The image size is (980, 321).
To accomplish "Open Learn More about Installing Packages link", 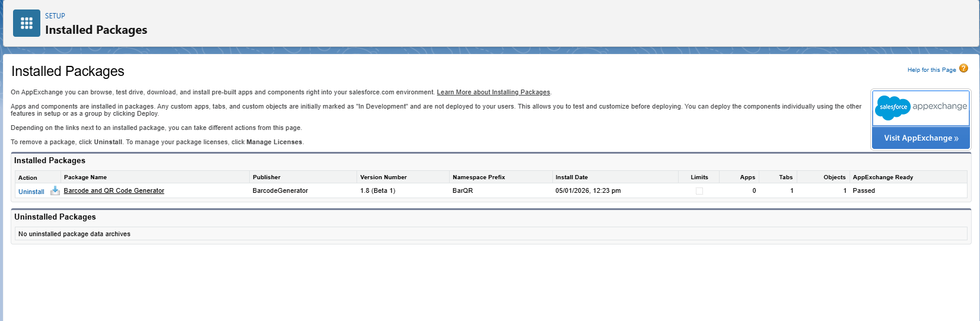I will click(493, 93).
